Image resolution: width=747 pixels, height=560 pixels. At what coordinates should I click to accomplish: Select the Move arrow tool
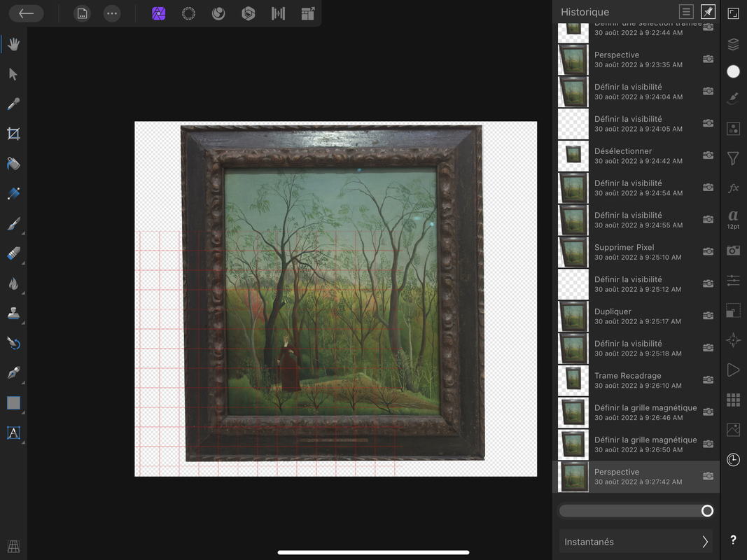click(13, 74)
